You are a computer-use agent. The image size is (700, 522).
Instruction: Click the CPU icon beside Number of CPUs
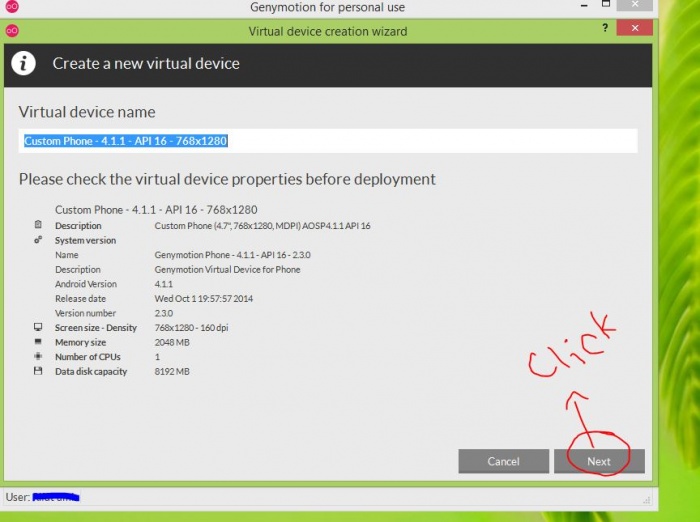(x=38, y=356)
